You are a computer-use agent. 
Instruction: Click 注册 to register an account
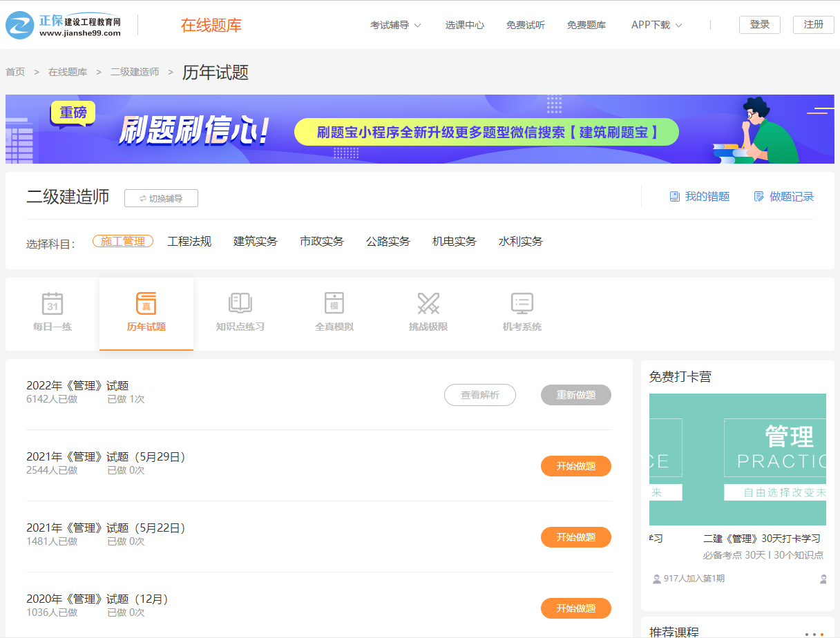(813, 24)
